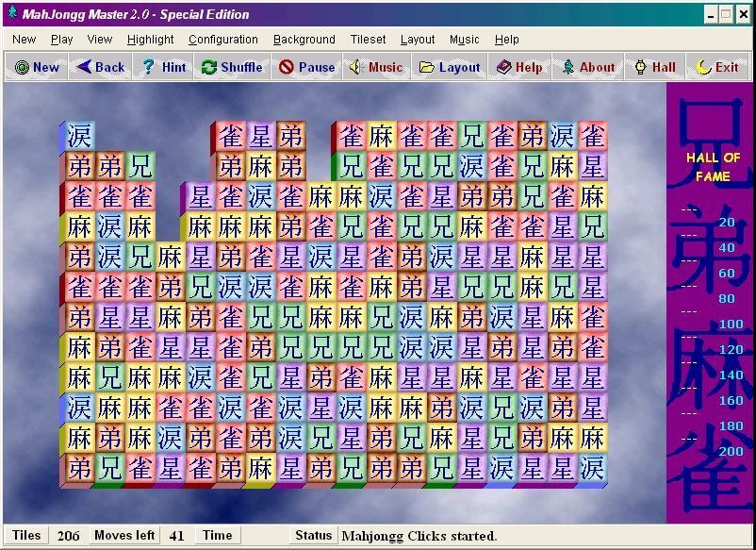Viewport: 756px width, 550px height.
Task: Click the Tiles count '206' in the status bar
Action: [x=69, y=536]
